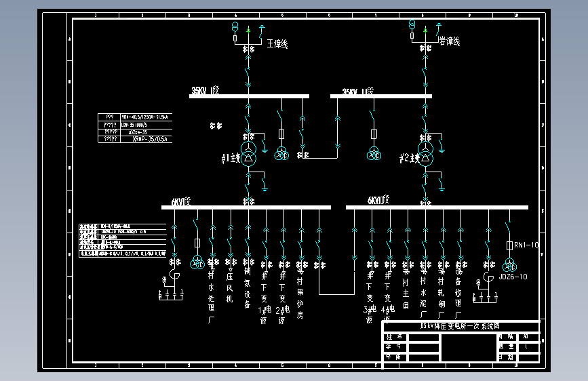Select the 王漳线 line voltage transformer symbol

[235, 26]
